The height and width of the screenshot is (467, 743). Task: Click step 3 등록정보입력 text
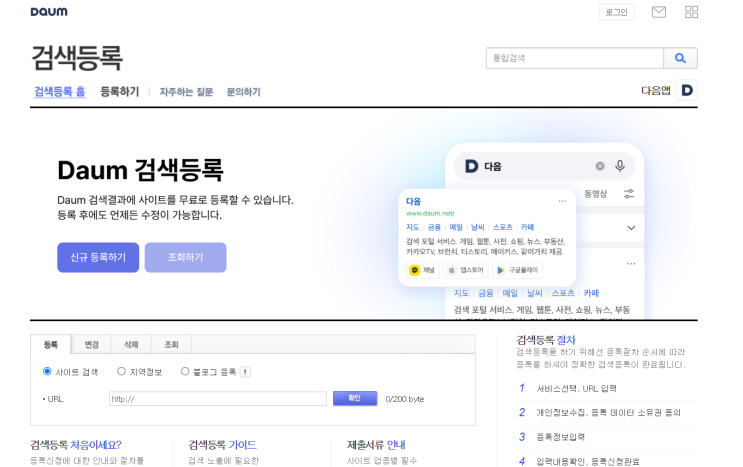561,437
